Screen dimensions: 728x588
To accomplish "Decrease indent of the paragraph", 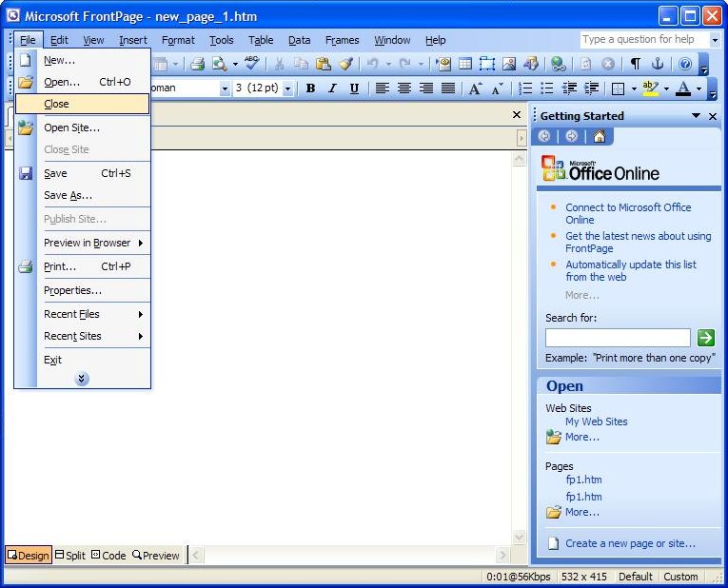I will pos(569,88).
